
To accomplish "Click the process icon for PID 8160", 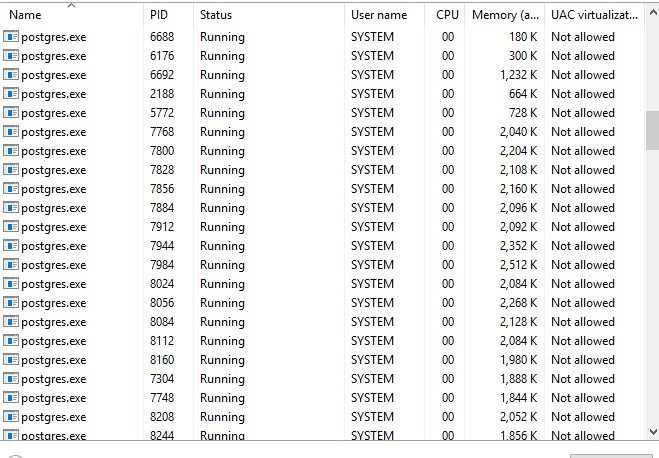I will click(x=11, y=360).
